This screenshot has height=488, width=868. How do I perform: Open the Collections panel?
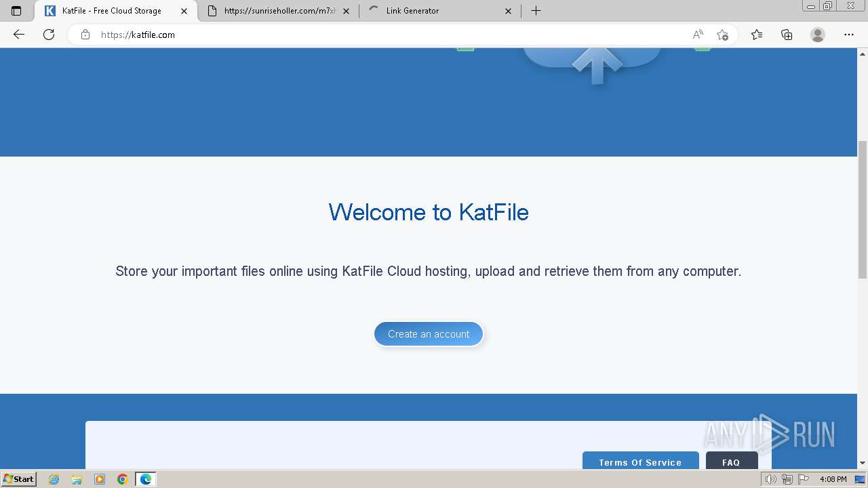(787, 35)
